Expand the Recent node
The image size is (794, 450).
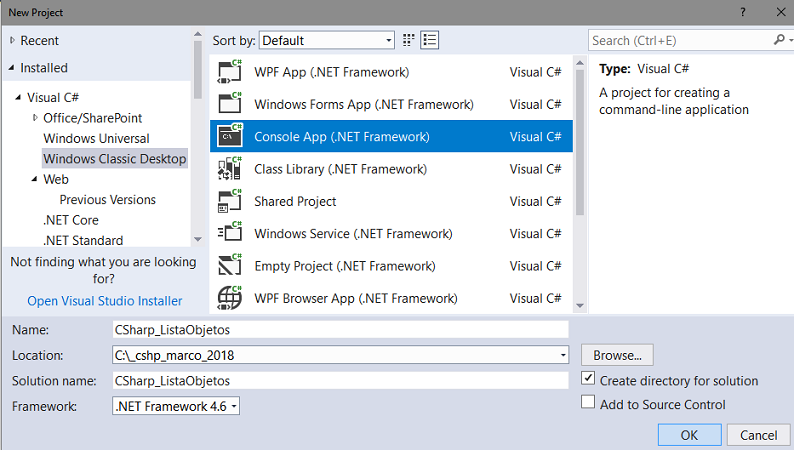coord(13,40)
